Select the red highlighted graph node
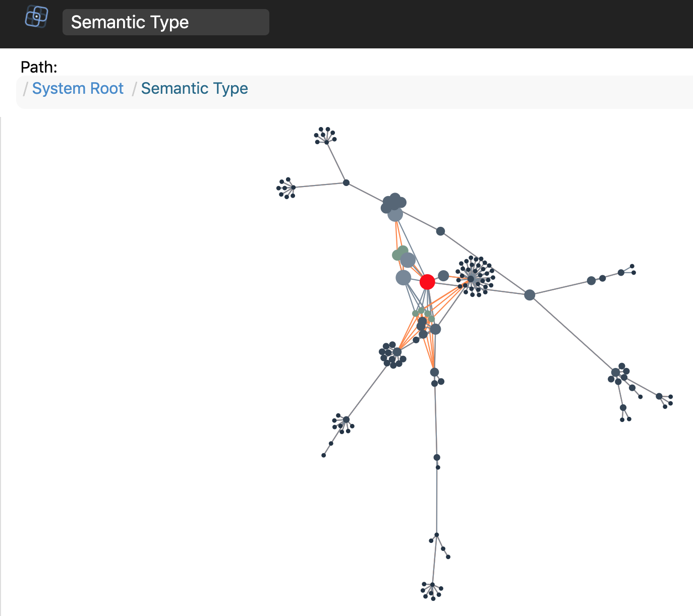The width and height of the screenshot is (693, 616). 427,282
